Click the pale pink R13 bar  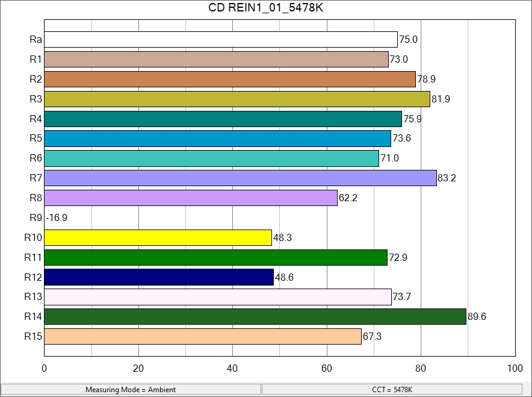pos(218,297)
